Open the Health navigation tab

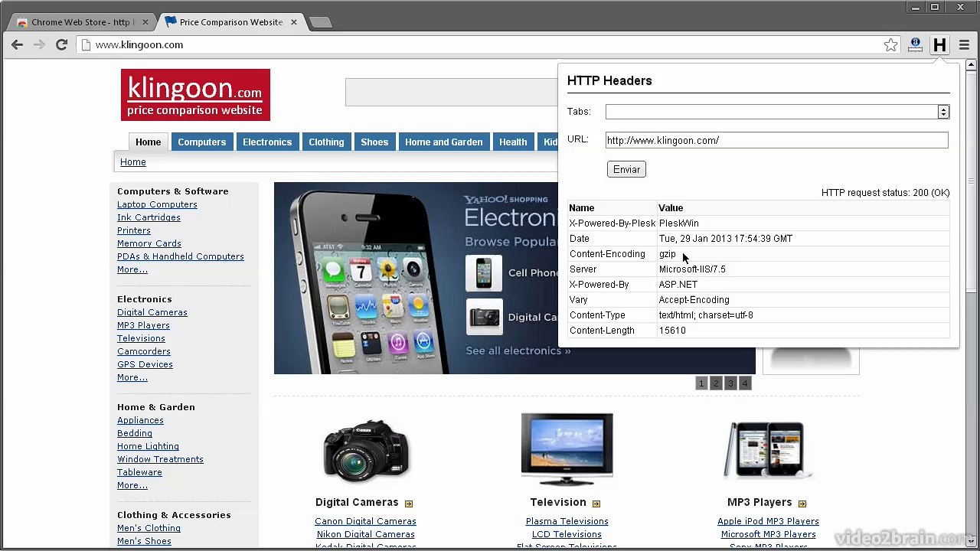point(513,142)
